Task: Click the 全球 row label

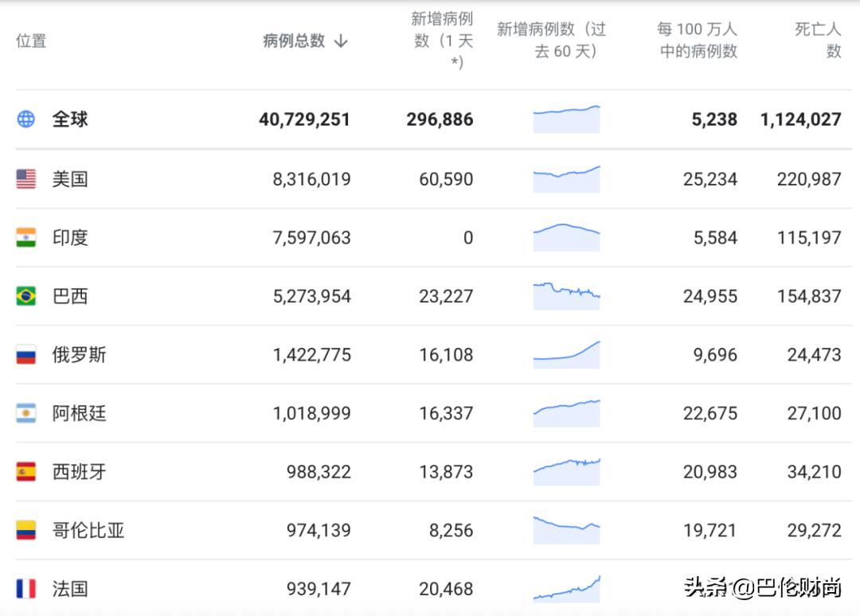Action: pos(70,119)
